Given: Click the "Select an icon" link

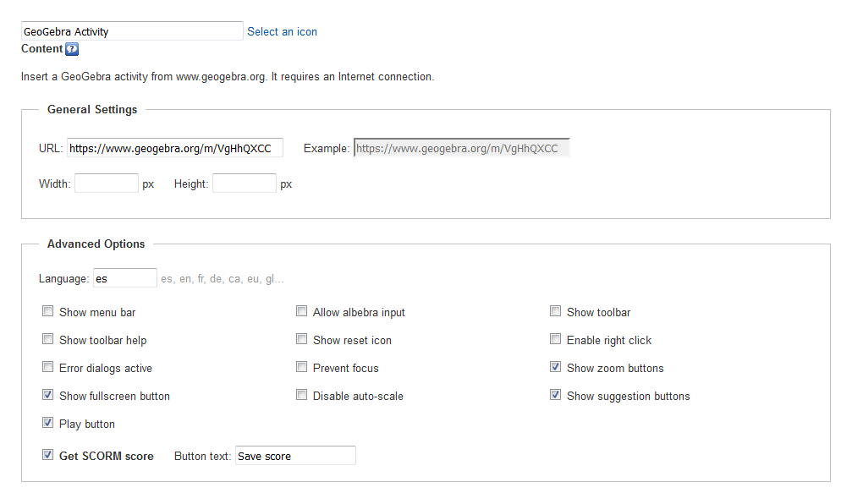Looking at the screenshot, I should coord(282,31).
